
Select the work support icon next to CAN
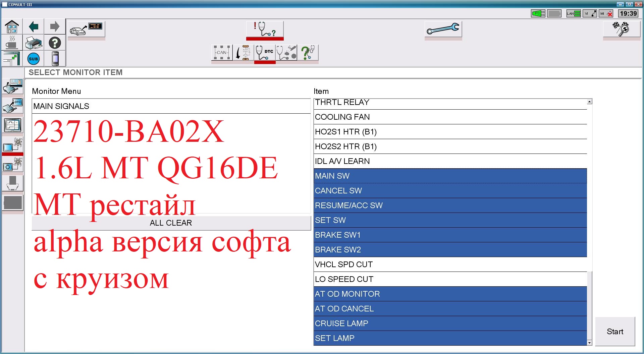243,53
